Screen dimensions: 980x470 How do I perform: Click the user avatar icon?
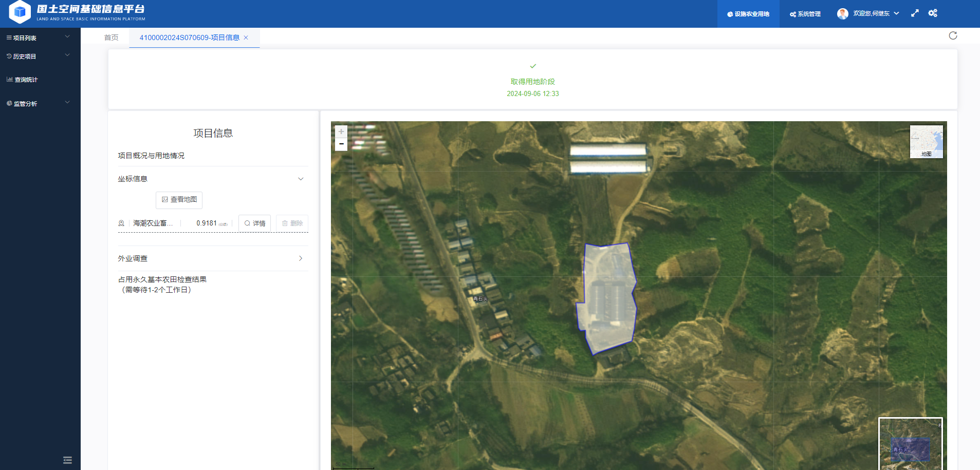pos(843,14)
